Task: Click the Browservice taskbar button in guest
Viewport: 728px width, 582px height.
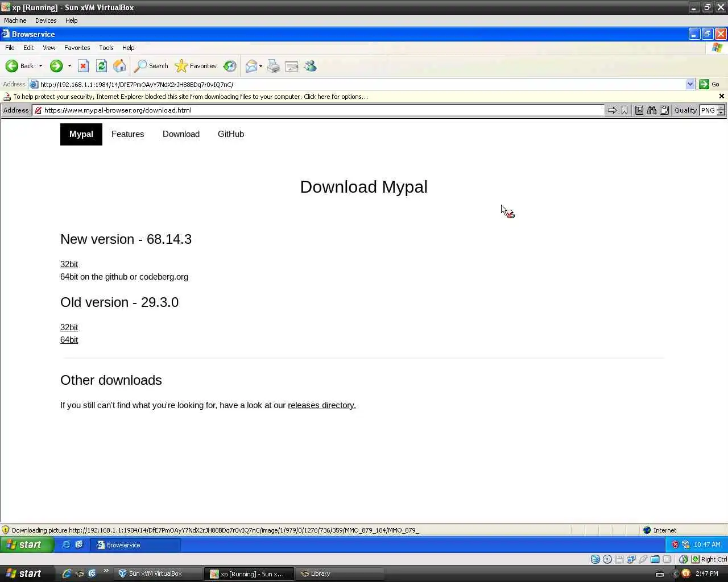Action: (135, 545)
